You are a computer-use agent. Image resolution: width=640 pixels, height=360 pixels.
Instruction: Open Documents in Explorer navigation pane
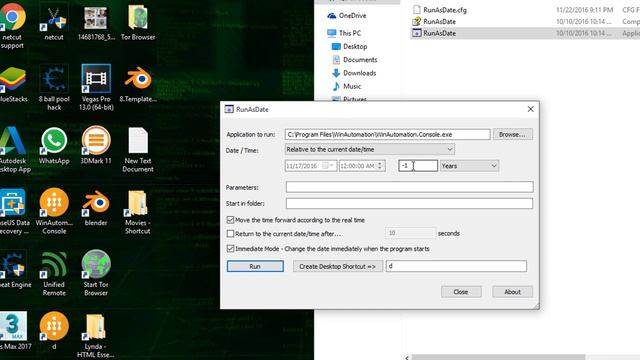pos(354,60)
